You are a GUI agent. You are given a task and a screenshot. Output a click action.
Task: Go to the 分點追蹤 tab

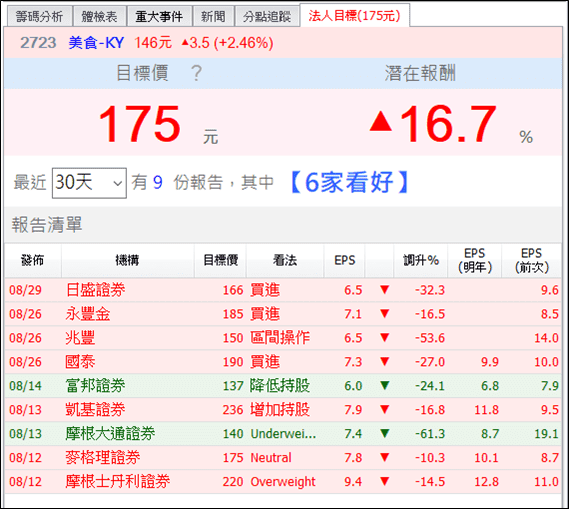267,16
